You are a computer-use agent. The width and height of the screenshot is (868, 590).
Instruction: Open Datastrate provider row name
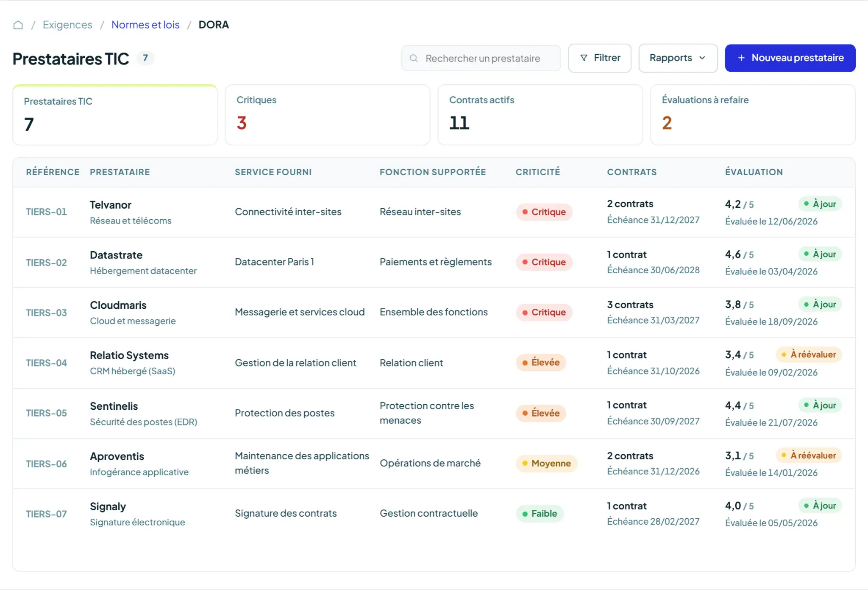click(116, 255)
